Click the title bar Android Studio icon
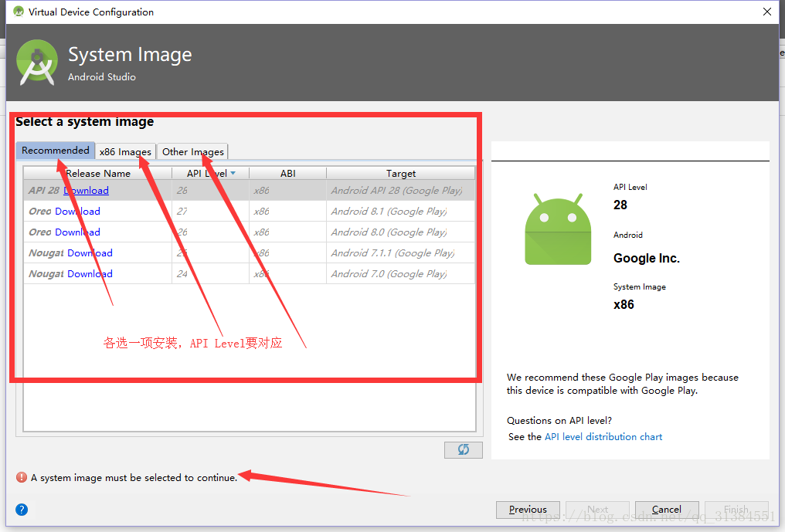 tap(19, 12)
